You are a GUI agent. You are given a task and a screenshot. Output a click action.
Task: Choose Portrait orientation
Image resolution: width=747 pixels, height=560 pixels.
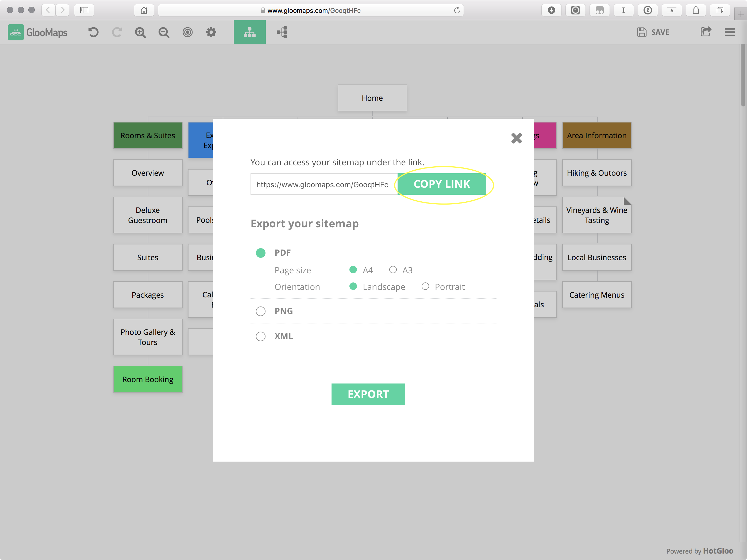[x=425, y=286]
